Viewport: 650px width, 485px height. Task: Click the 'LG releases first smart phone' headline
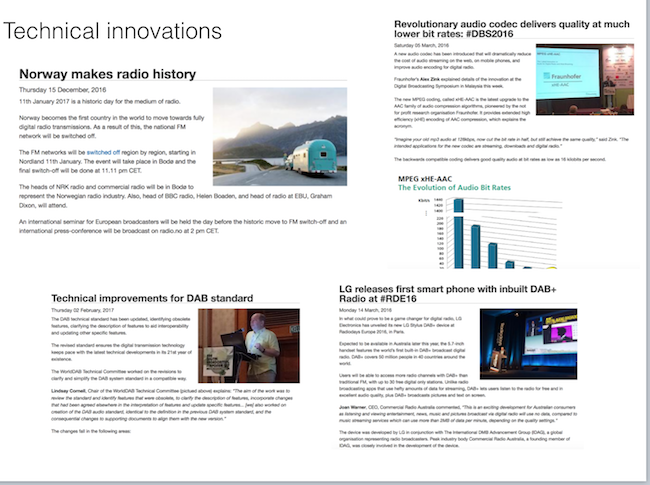coord(448,294)
